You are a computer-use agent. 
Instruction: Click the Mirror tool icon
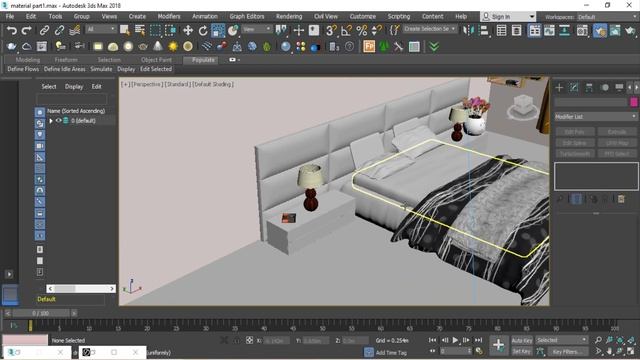click(468, 30)
